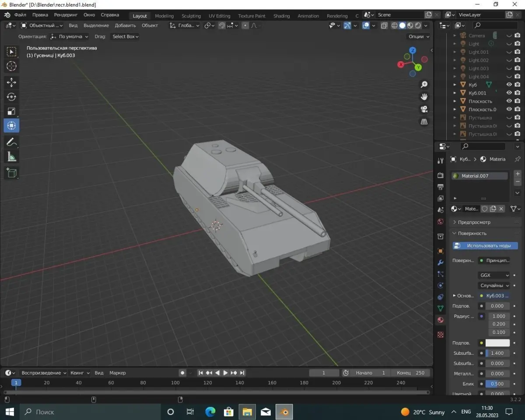Toggle perspective/orthographic grid icon
The image size is (525, 420).
coord(424,122)
